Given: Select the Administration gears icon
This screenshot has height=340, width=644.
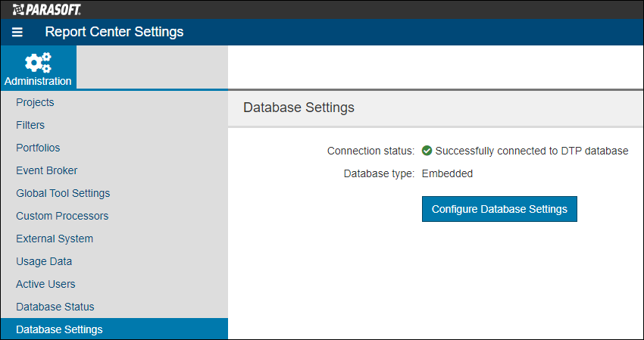Looking at the screenshot, I should pos(38,63).
